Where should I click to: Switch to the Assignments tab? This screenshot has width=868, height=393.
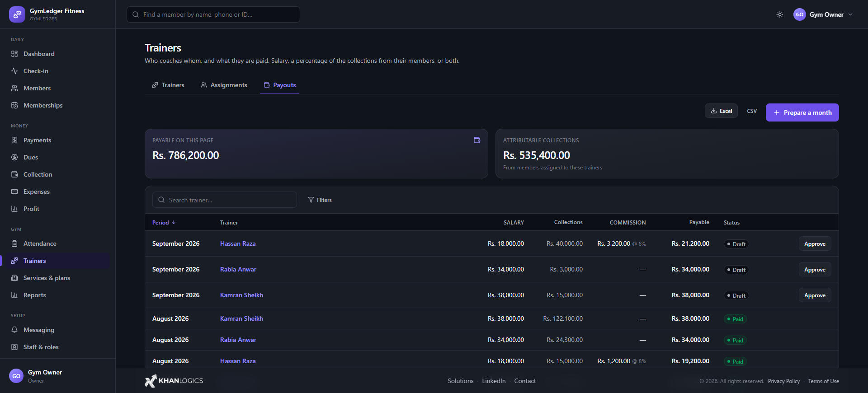224,85
